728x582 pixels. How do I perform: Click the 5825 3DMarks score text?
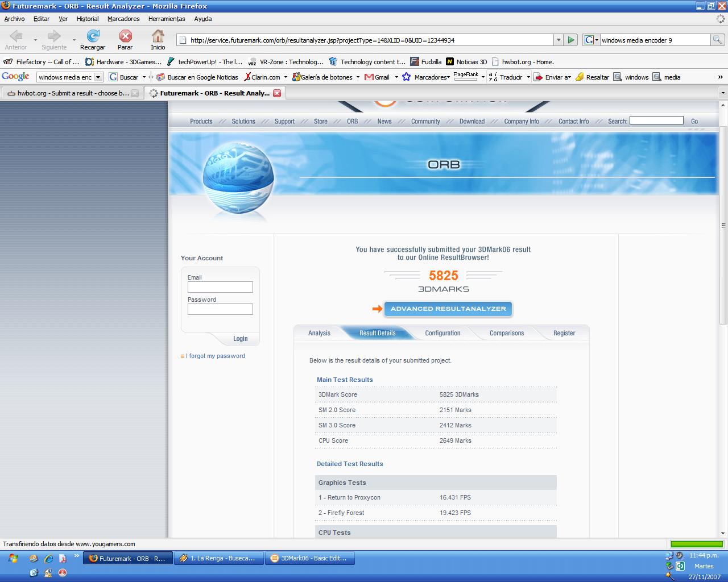[x=459, y=394]
